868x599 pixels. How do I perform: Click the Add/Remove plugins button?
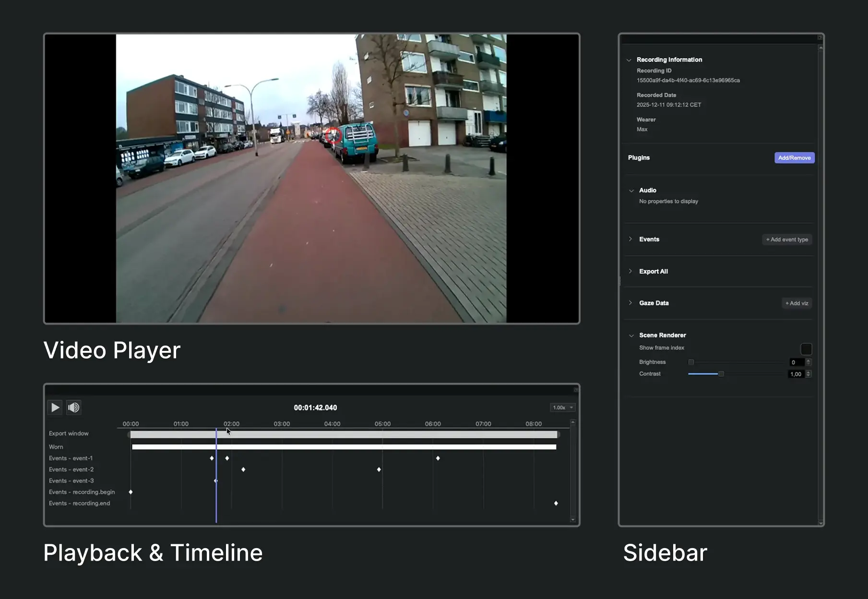794,158
